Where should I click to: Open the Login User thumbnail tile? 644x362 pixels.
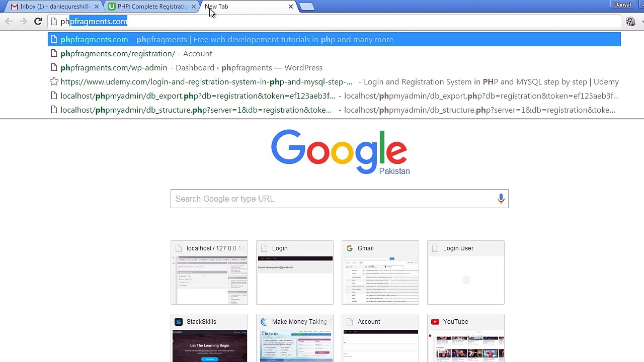pyautogui.click(x=466, y=273)
